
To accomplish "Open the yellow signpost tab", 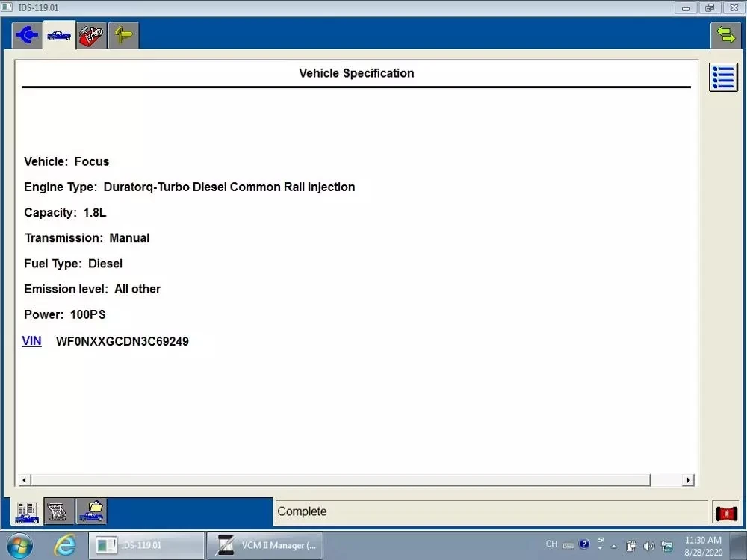I will tap(123, 35).
